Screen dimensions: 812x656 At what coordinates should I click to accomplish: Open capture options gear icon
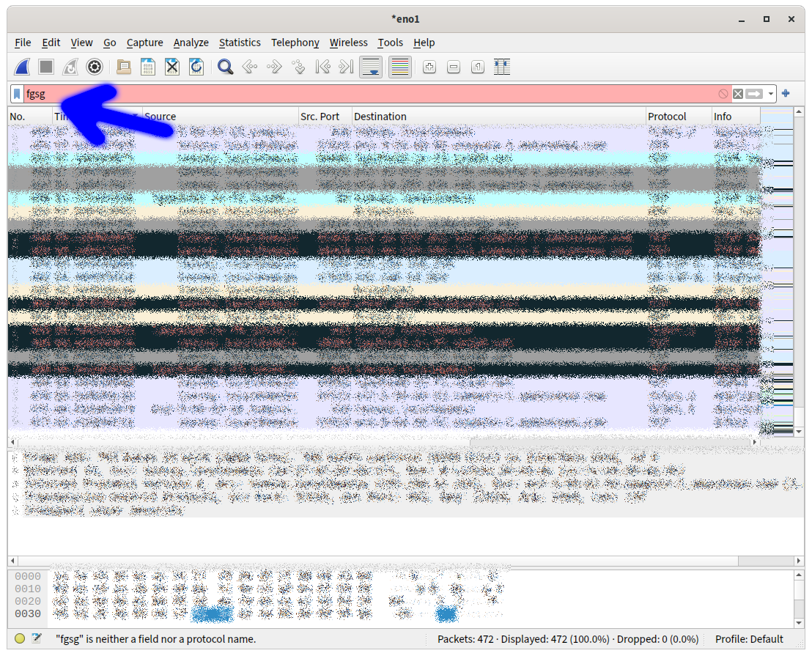pyautogui.click(x=95, y=67)
